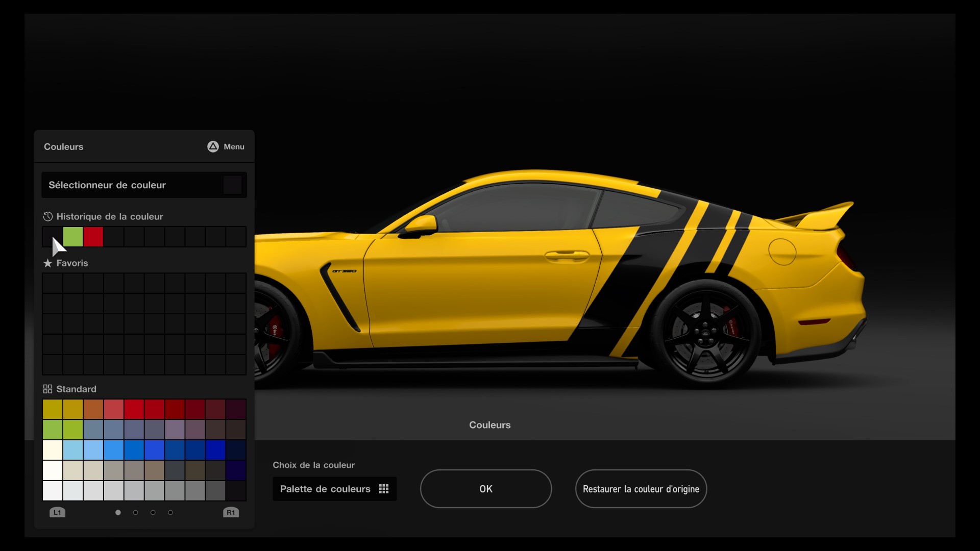Click the color history clock icon
This screenshot has height=551, width=980.
(x=47, y=216)
